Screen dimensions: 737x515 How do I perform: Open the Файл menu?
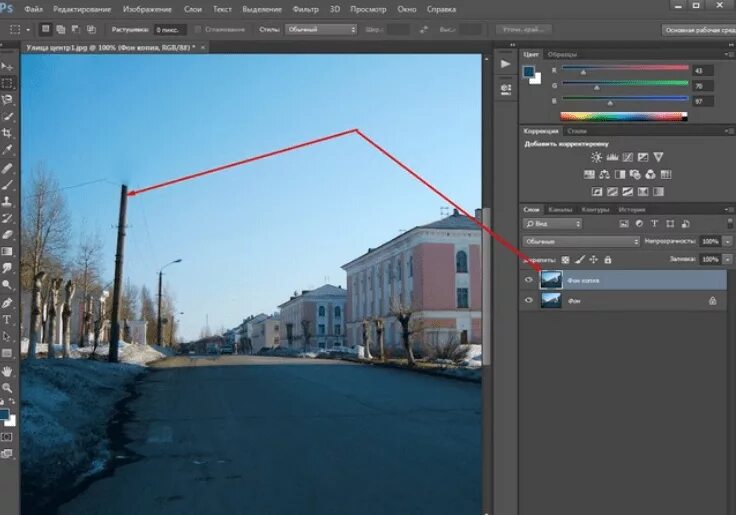click(x=33, y=9)
